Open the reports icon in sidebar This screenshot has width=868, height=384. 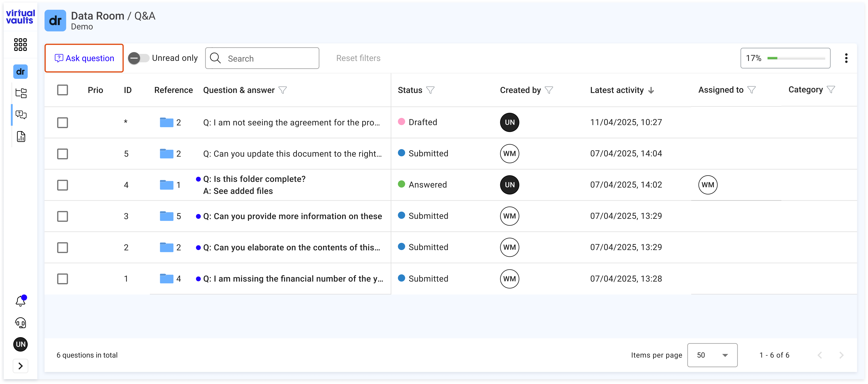coord(21,136)
